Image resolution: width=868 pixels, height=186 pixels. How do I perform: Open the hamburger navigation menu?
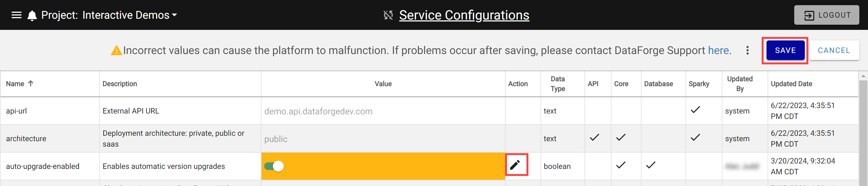point(17,15)
